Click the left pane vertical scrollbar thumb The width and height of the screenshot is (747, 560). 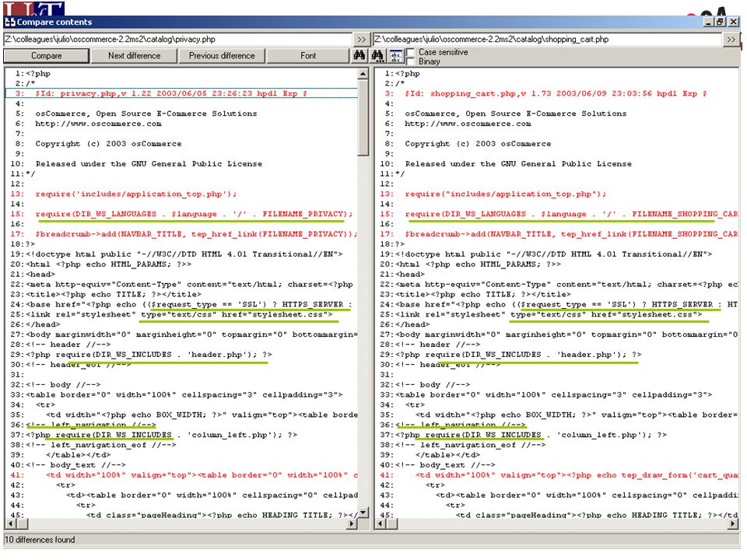click(363, 117)
